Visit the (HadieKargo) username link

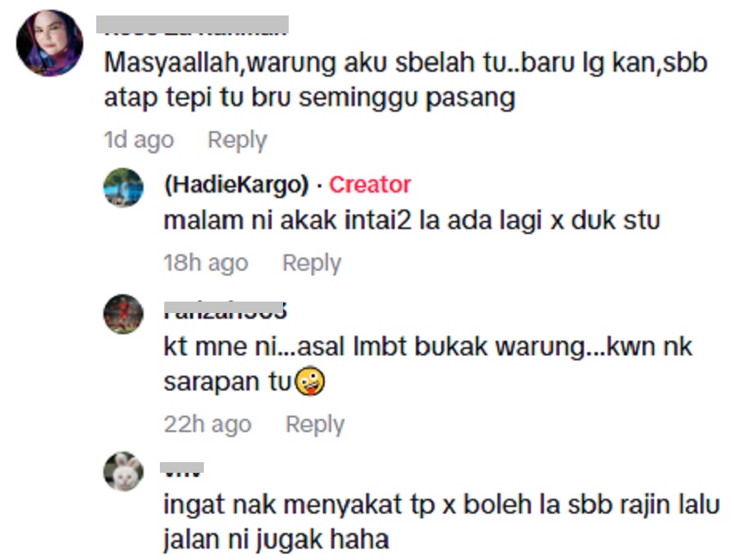(x=237, y=185)
